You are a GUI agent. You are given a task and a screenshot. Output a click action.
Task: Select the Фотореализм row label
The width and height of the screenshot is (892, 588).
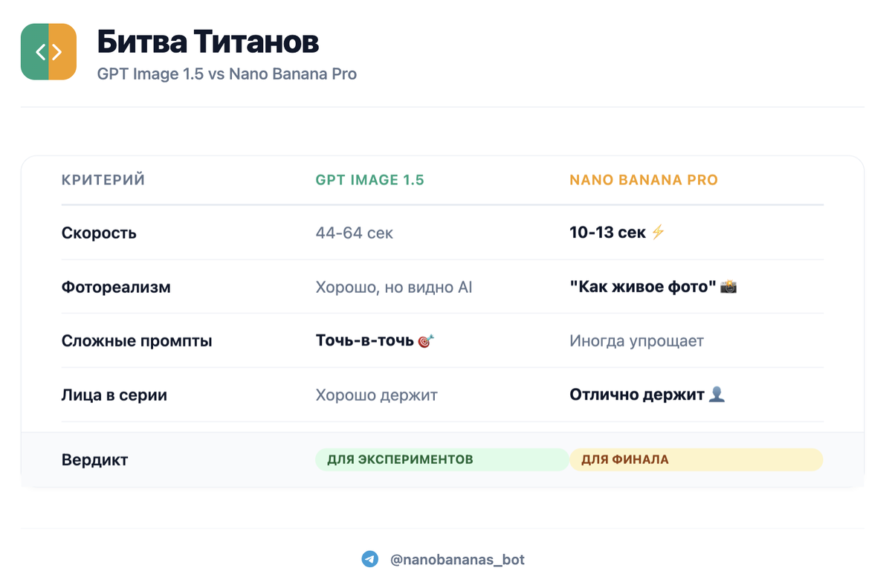coord(116,287)
